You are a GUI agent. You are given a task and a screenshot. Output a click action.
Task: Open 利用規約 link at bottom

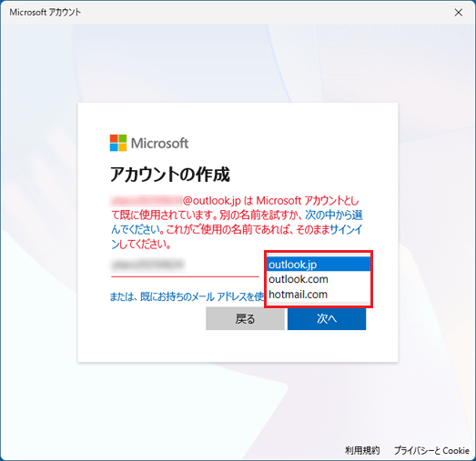tap(362, 450)
